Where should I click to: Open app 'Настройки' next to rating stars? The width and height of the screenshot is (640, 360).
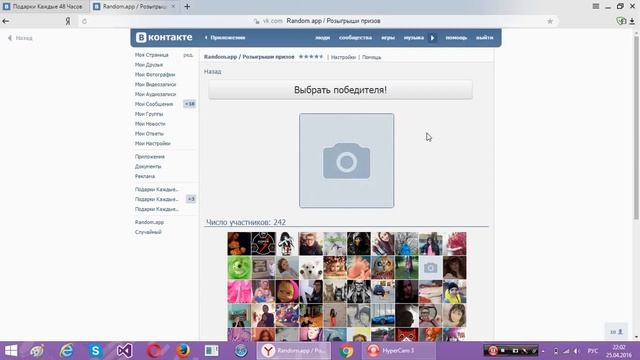click(343, 57)
